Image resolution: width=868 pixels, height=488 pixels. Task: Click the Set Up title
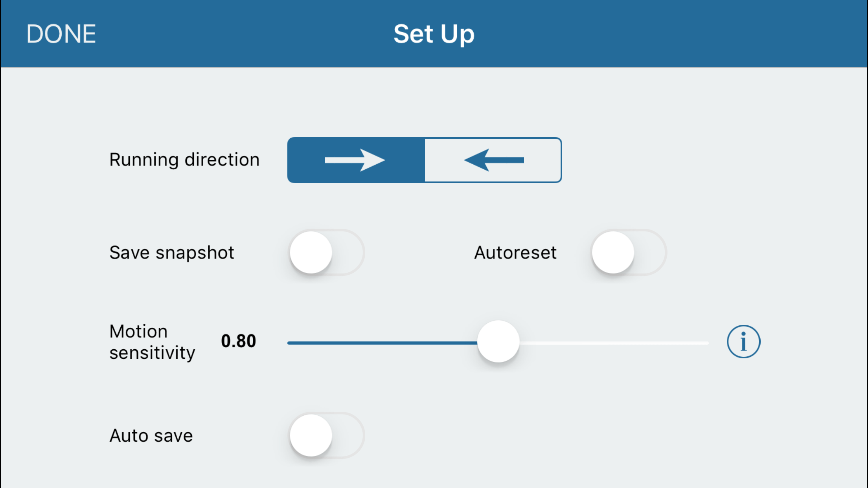(x=434, y=34)
